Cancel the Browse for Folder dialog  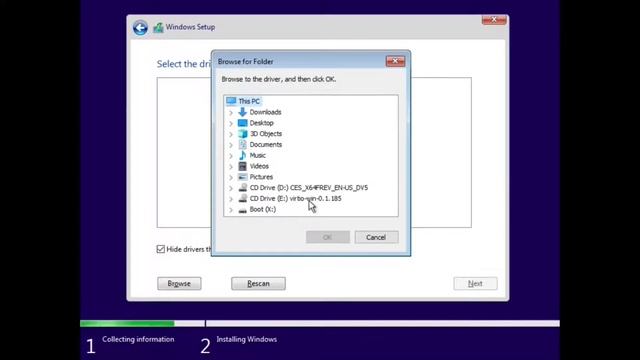(x=376, y=237)
